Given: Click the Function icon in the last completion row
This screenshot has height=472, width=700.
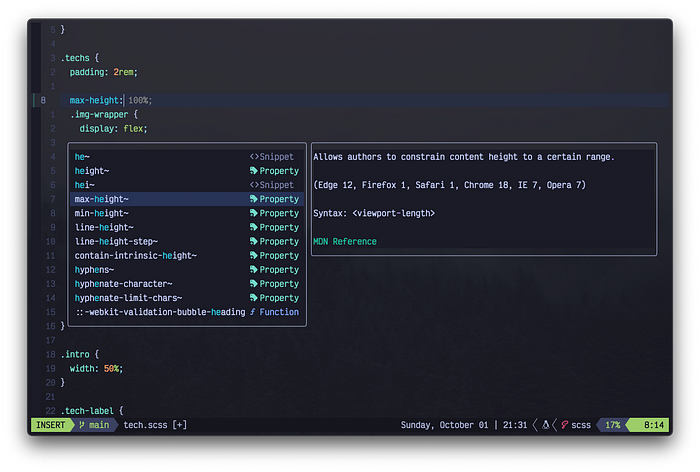Looking at the screenshot, I should 253,312.
